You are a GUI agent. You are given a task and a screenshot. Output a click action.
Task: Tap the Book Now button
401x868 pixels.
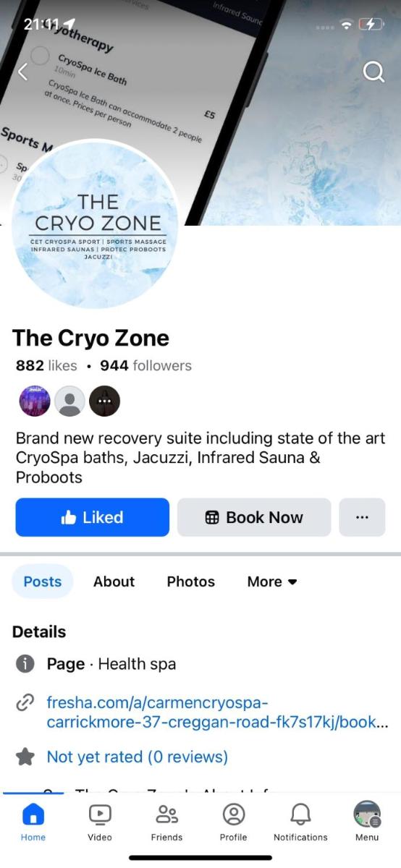coord(254,517)
